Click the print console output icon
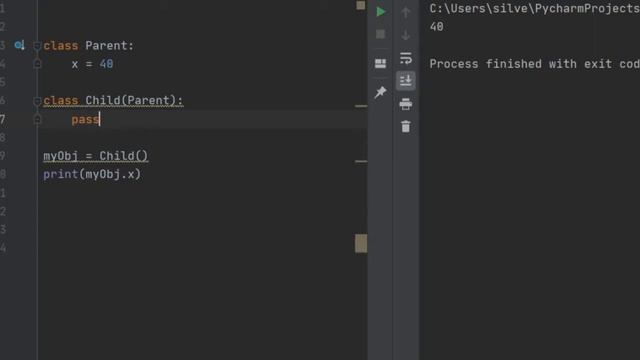 [x=406, y=104]
